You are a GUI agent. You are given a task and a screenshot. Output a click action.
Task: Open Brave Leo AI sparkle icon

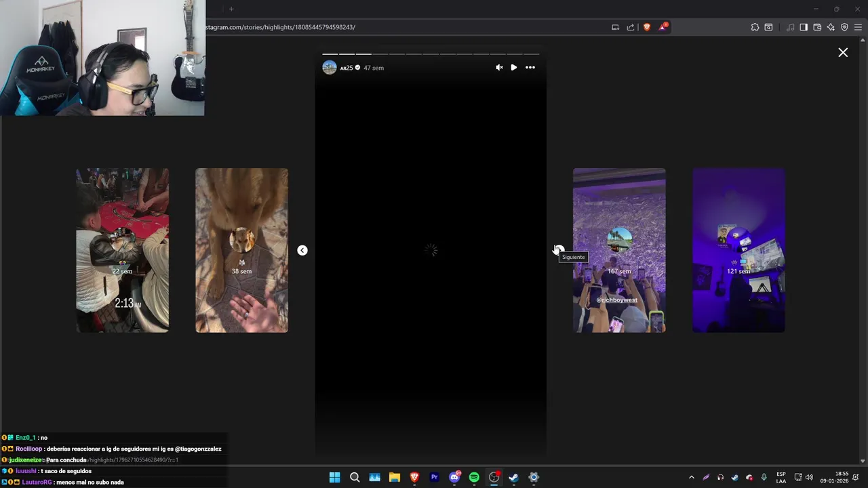(x=831, y=27)
